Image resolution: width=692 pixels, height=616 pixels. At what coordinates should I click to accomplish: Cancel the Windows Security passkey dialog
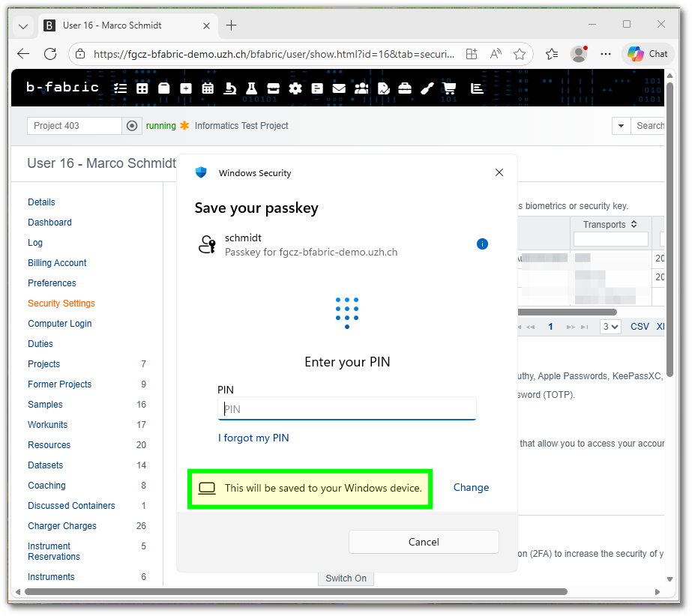[x=424, y=543]
